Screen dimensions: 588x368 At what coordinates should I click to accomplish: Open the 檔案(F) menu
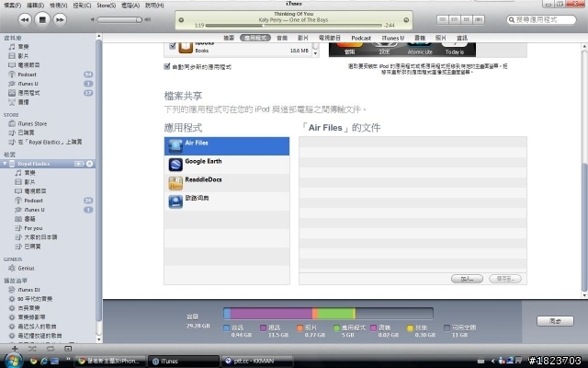click(12, 6)
